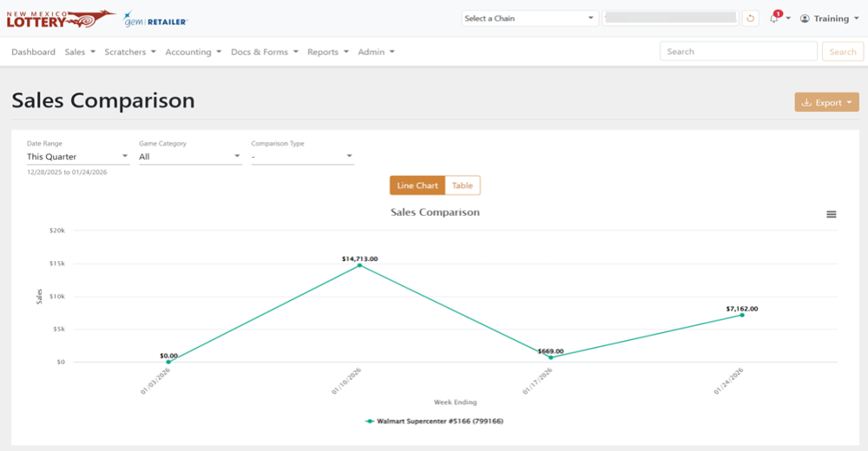Toggle Walmart Supercenter #5166 legend series
The image size is (868, 451).
pyautogui.click(x=435, y=422)
